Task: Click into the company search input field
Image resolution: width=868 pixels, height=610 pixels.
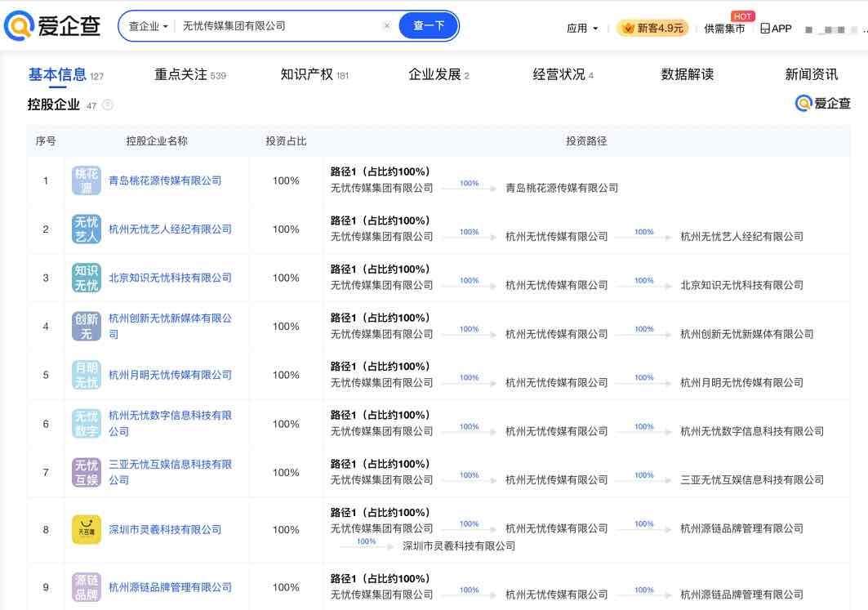Action: (x=278, y=26)
